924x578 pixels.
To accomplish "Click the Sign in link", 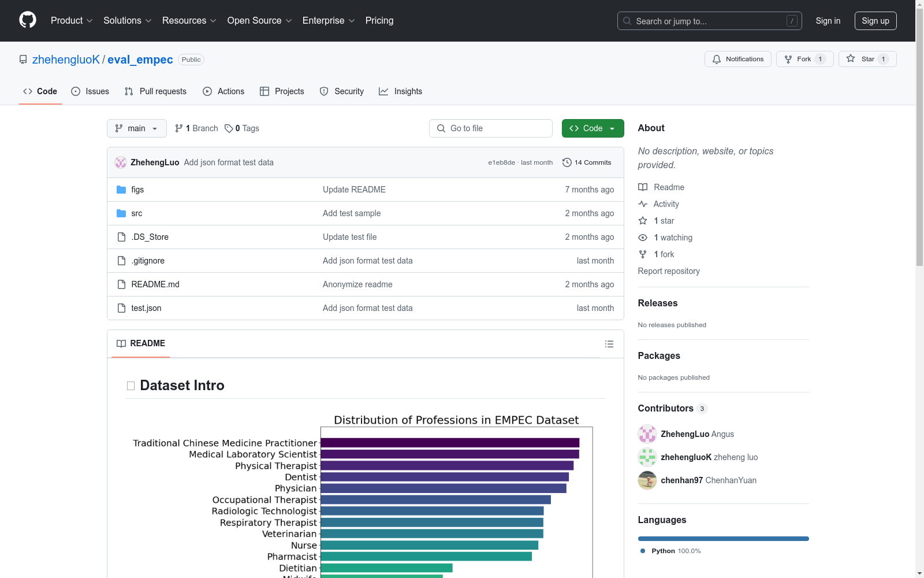I will (x=828, y=21).
